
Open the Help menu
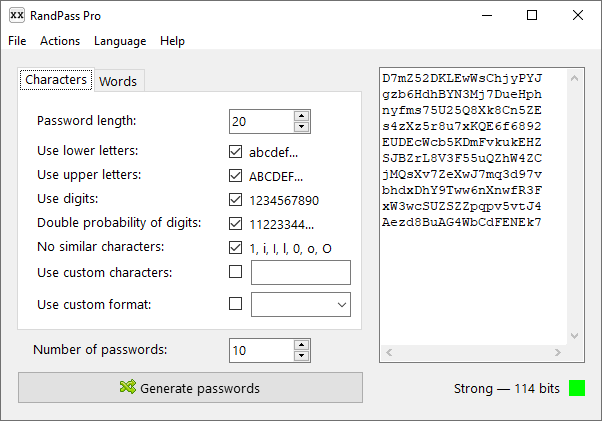click(x=172, y=41)
